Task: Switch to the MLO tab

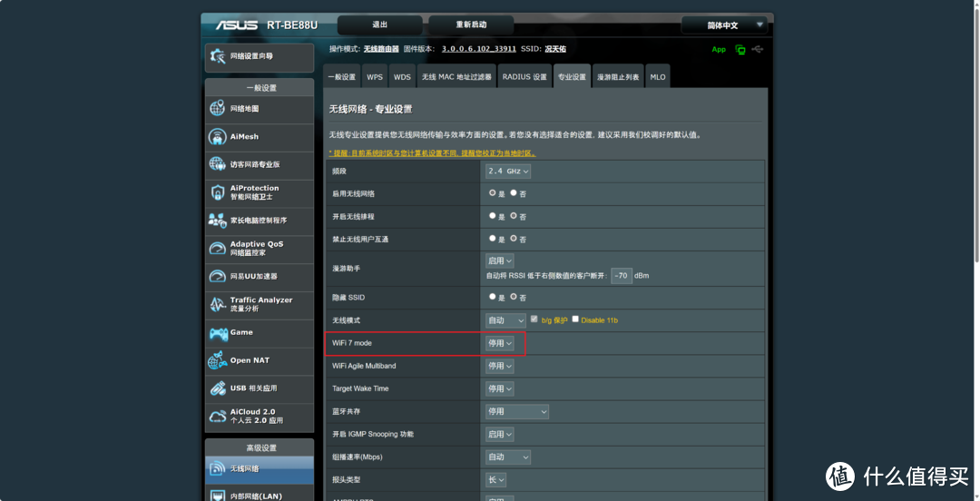Action: (x=658, y=77)
